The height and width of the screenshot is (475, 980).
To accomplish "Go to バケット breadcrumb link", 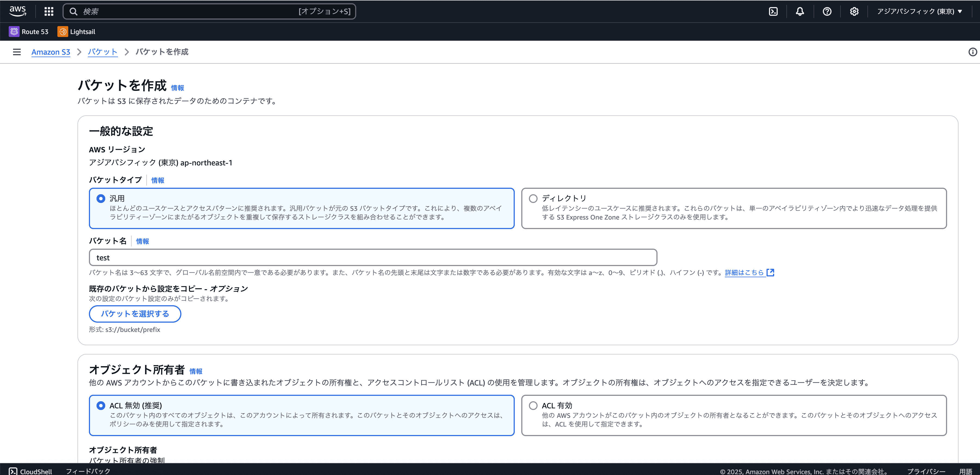I will pyautogui.click(x=103, y=52).
